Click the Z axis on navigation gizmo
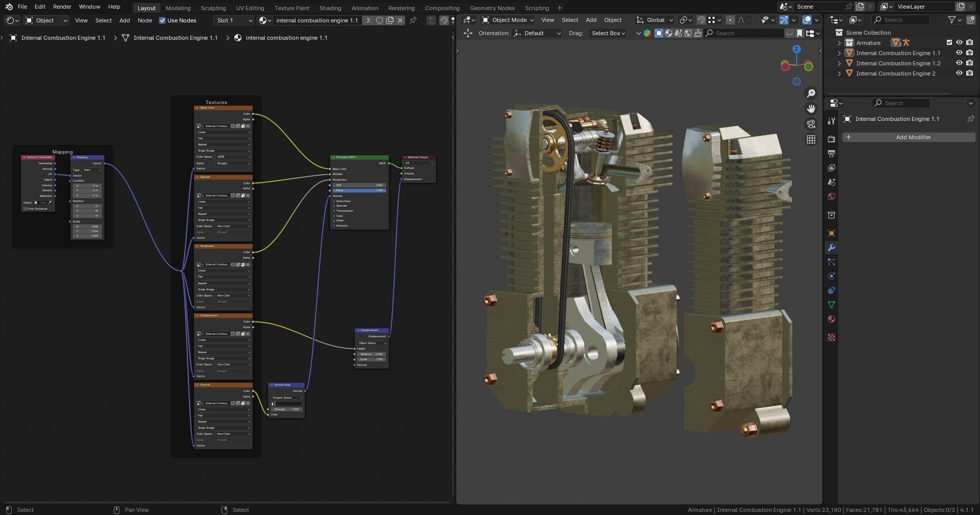The image size is (980, 515). click(797, 49)
